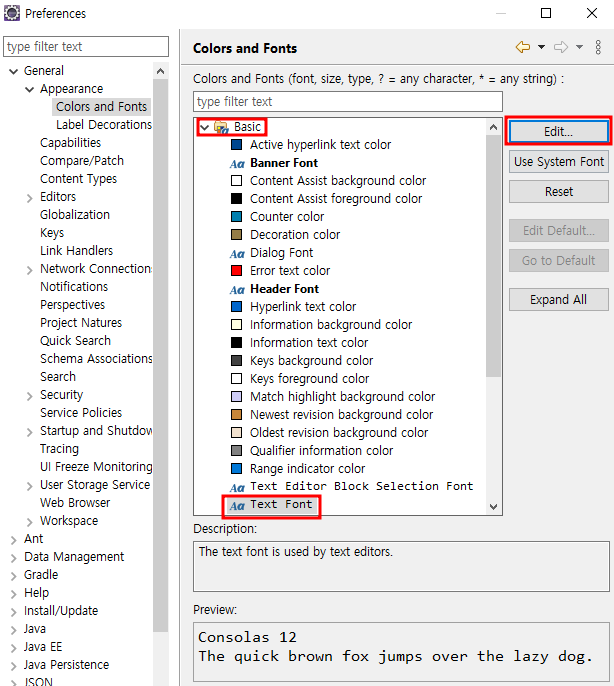Select Active hyperlink text color swatch
Image resolution: width=614 pixels, height=686 pixels.
(236, 145)
